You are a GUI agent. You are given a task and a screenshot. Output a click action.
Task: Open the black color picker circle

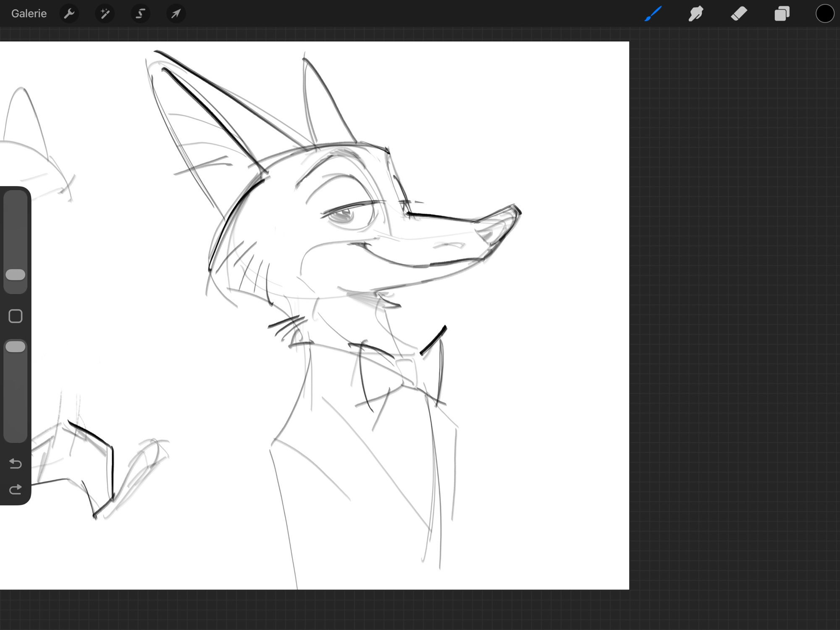824,13
